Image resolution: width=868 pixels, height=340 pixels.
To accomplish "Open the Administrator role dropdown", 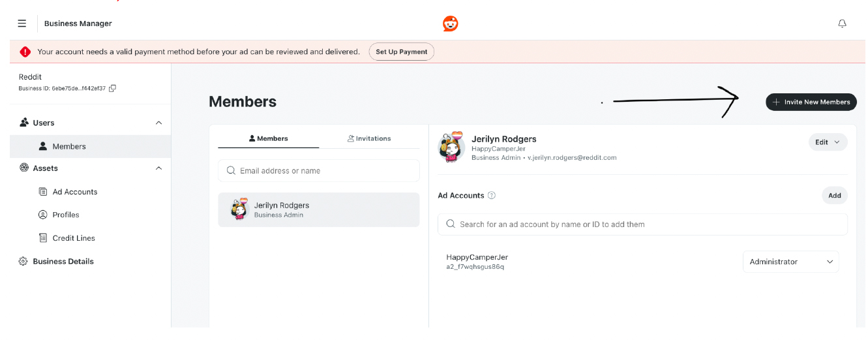I will (791, 262).
